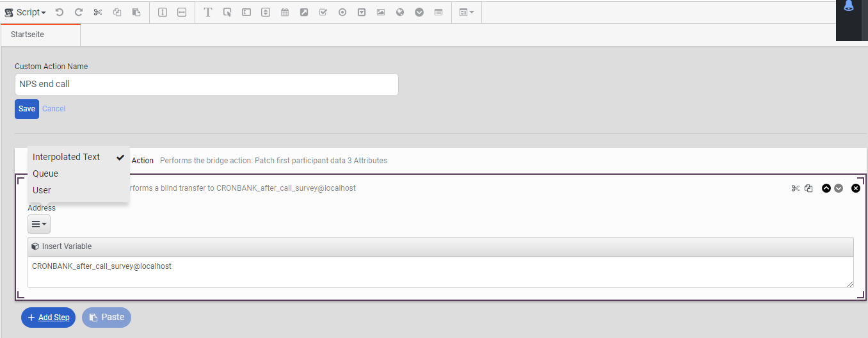Add an Image component from toolbar
Screen dimensions: 868x338
(381, 12)
